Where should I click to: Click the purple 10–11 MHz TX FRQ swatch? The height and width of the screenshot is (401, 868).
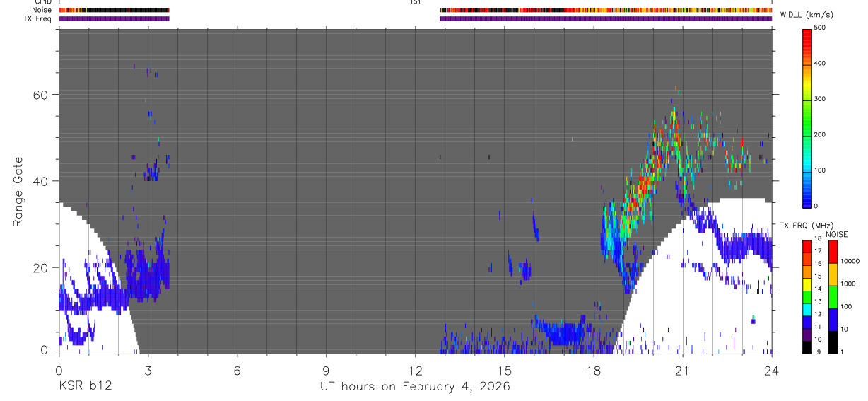[807, 333]
